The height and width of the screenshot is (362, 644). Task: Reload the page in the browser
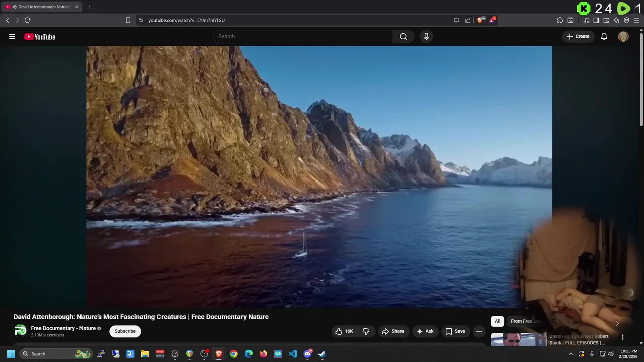(x=27, y=20)
